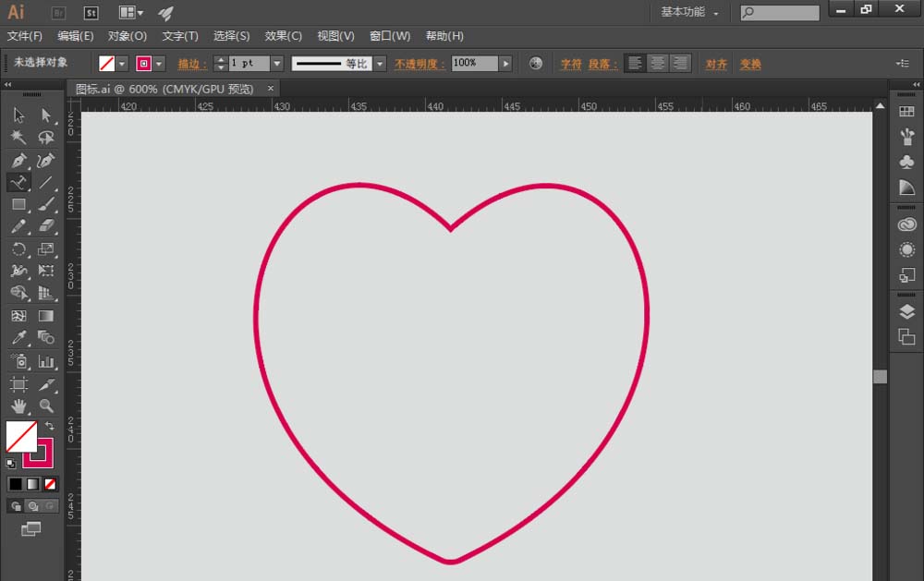Select the Mesh tool

coord(18,316)
